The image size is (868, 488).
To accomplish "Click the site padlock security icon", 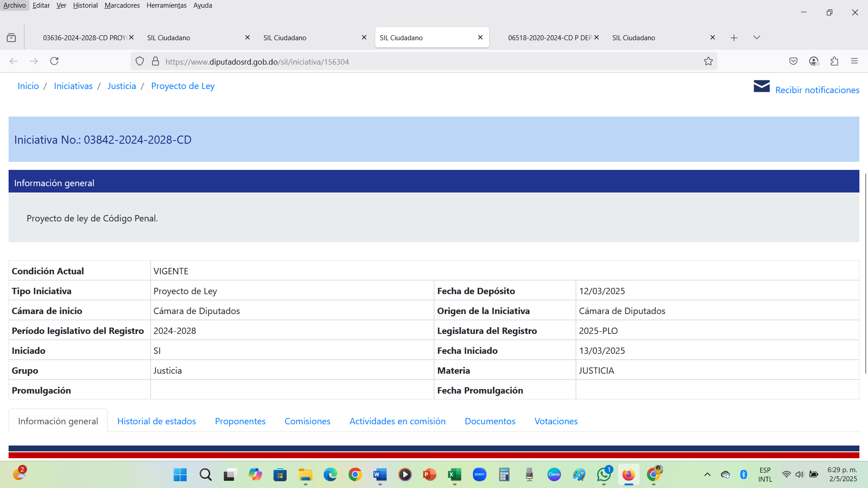I will coord(156,61).
